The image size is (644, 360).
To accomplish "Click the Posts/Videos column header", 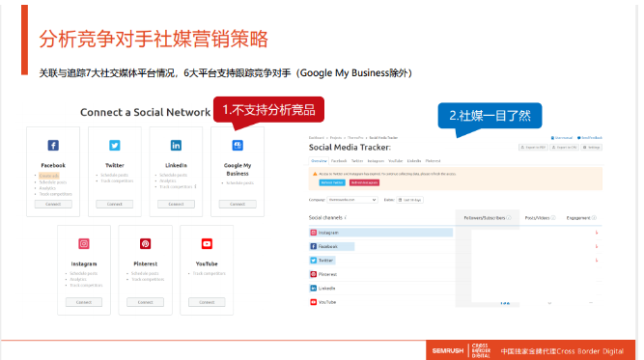I will coord(537,218).
